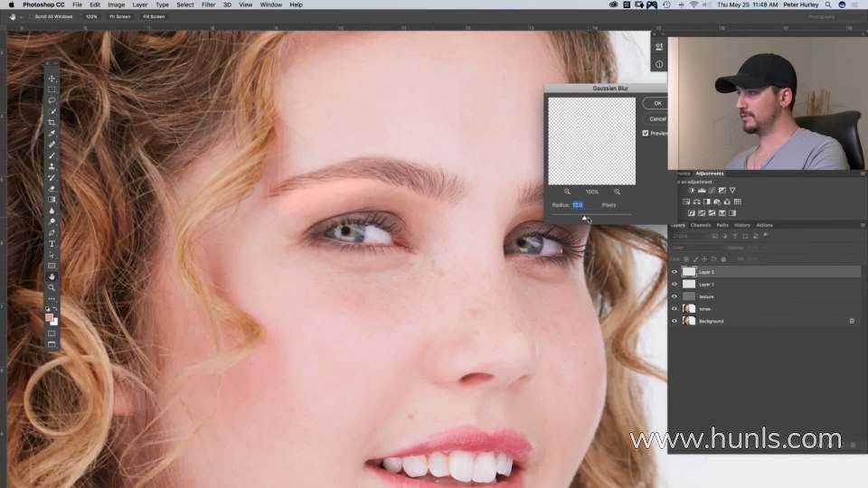868x488 pixels.
Task: Hide Layer 1 visibility eye
Action: pyautogui.click(x=675, y=284)
